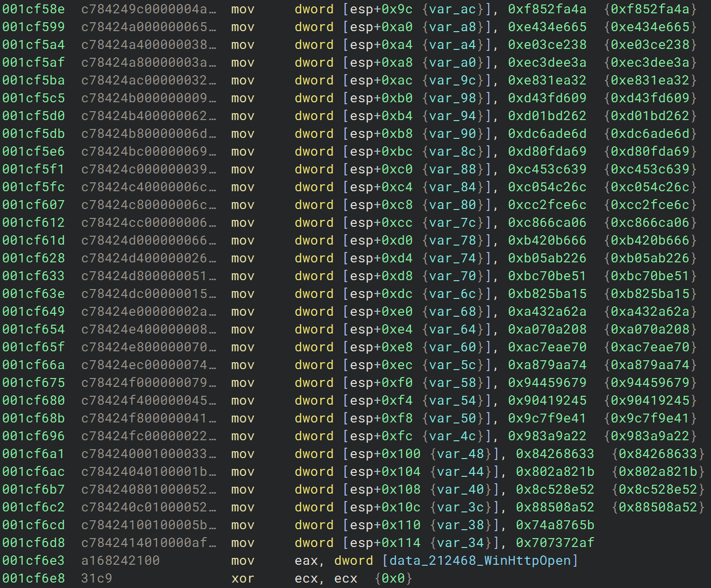Click var_60 variable name

(453, 347)
